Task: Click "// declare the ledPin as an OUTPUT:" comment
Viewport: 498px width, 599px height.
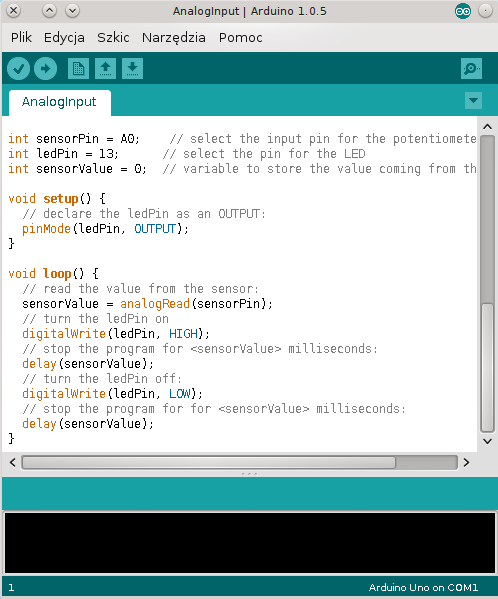Action: [x=144, y=214]
